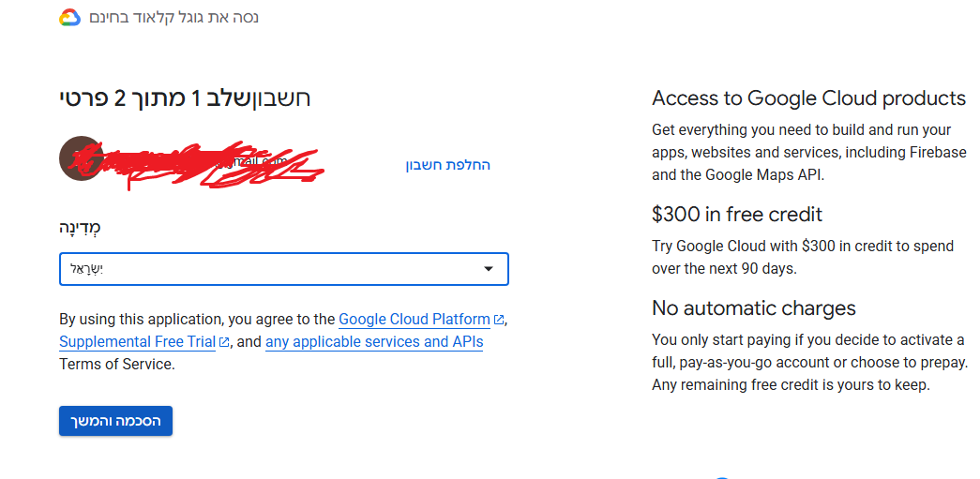Click external-link icon beside Supplemental Free Trial

pos(224,342)
